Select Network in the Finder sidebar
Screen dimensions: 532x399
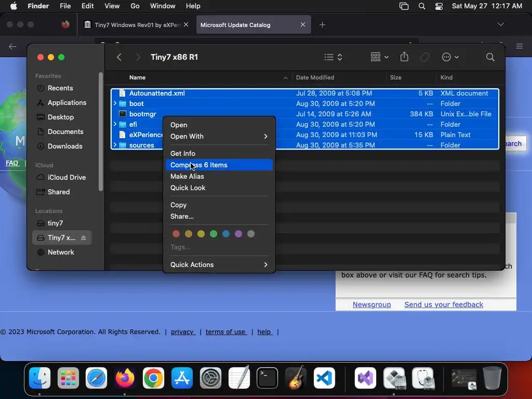coord(63,252)
